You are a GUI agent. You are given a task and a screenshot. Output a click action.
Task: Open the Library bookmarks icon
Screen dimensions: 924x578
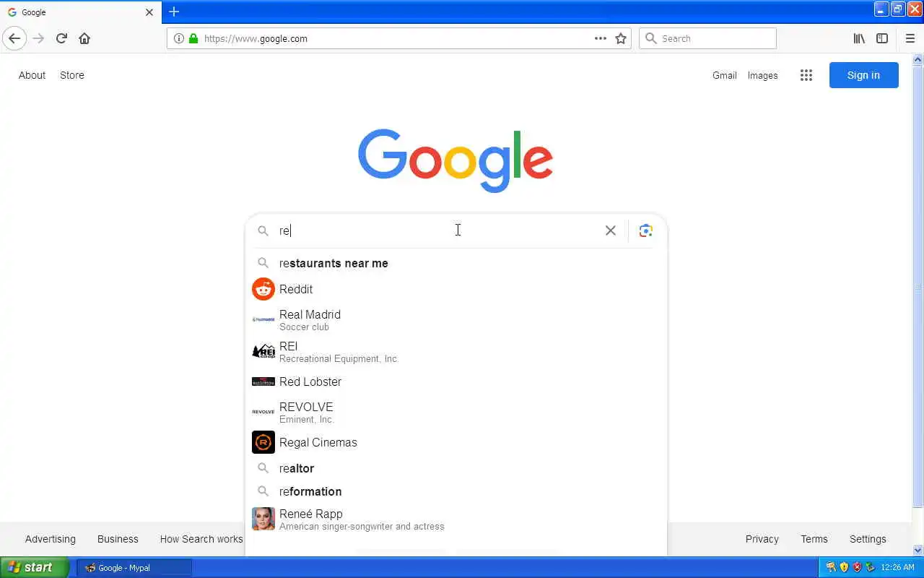tap(859, 38)
